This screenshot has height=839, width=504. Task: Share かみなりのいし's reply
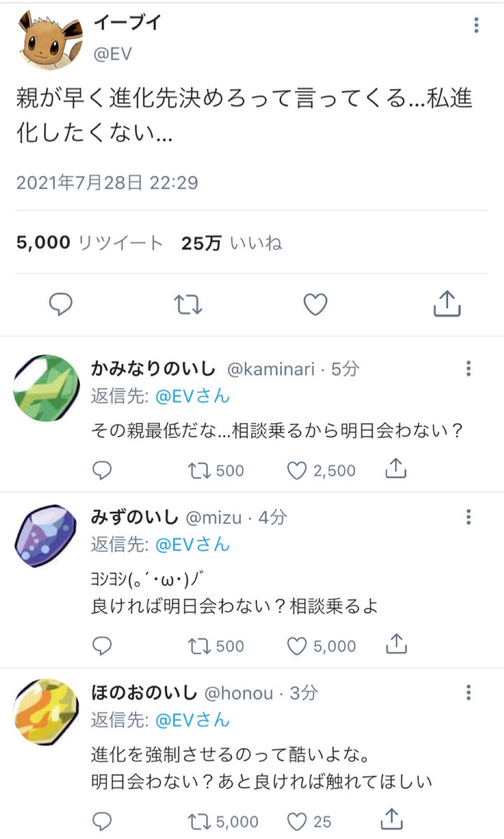tap(396, 471)
